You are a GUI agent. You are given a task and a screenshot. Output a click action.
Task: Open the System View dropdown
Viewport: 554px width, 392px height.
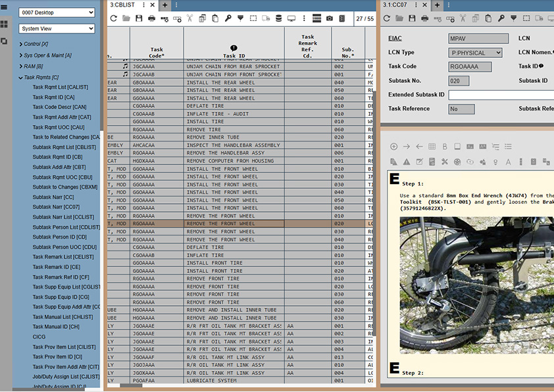pos(56,28)
